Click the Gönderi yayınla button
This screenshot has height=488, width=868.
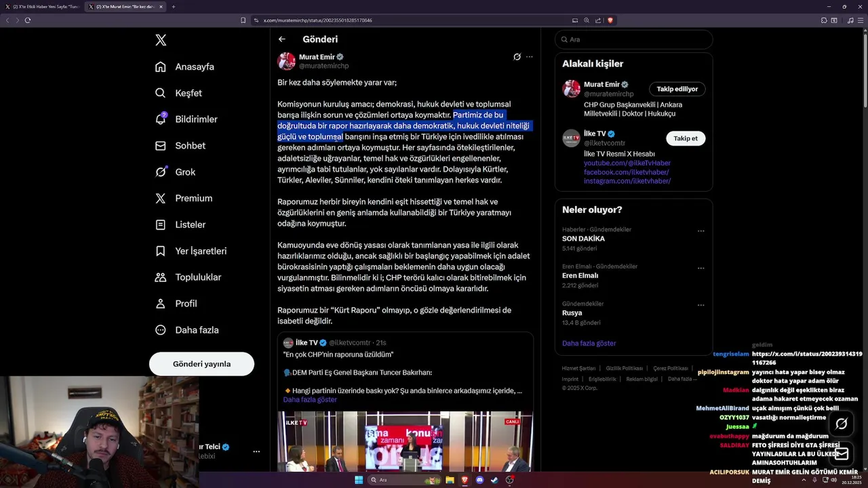click(x=201, y=364)
